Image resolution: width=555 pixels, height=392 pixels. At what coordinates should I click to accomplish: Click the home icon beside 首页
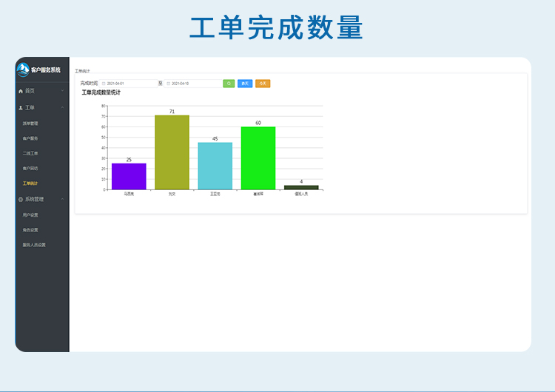coord(21,91)
